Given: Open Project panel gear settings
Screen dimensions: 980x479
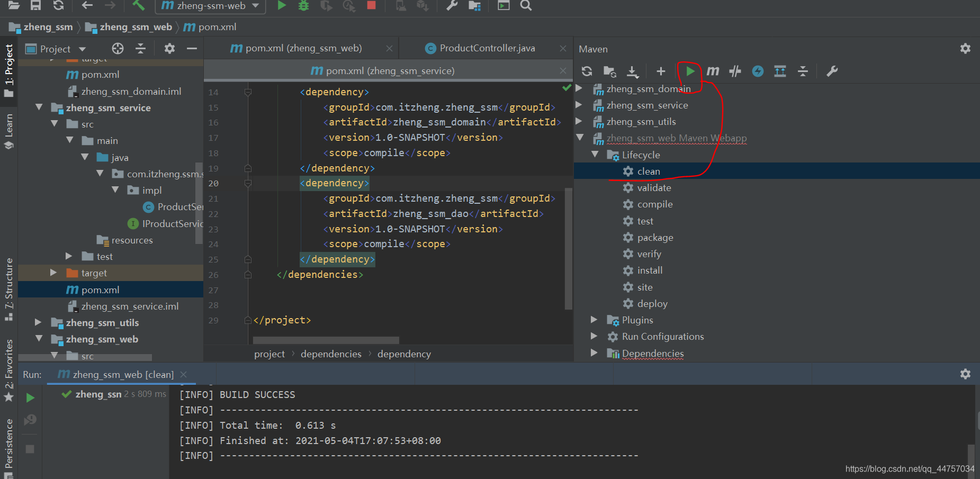Looking at the screenshot, I should [169, 49].
